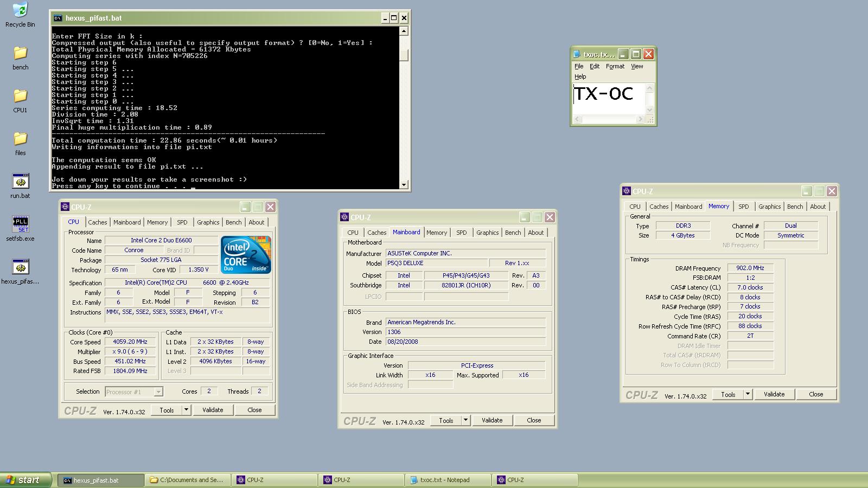Switch to hexus_pifast.bat taskbar button
The image size is (868, 488).
pyautogui.click(x=101, y=480)
